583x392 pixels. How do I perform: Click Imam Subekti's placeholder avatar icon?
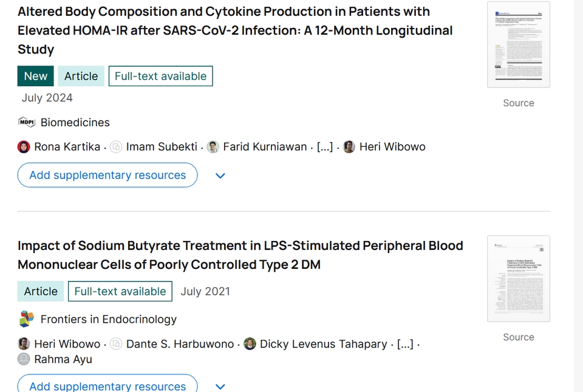[x=116, y=147]
